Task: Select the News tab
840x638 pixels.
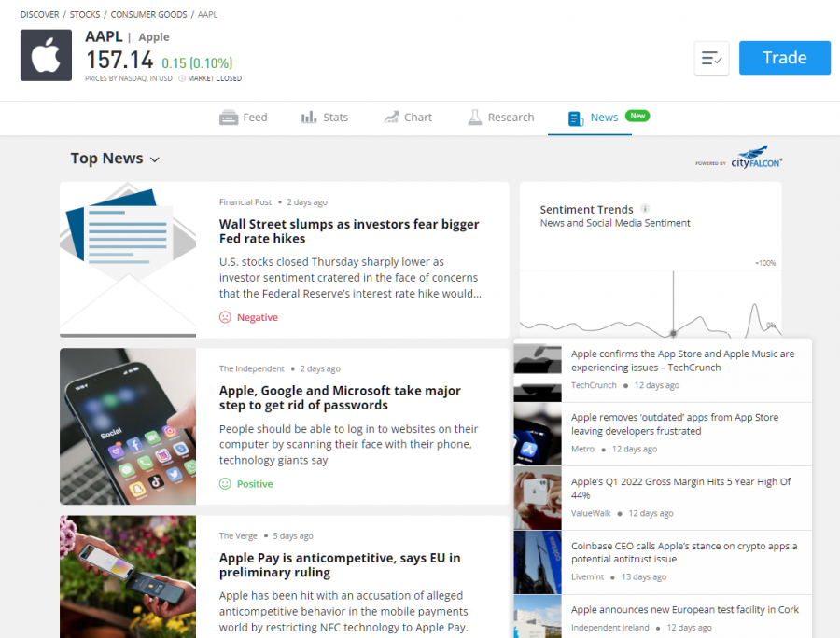Action: [593, 118]
